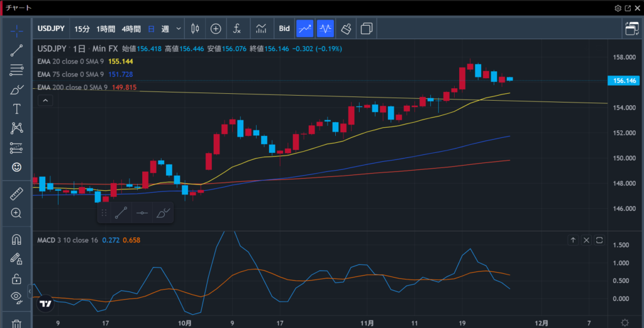
Task: Open the indicators fx button
Action: pos(237,28)
